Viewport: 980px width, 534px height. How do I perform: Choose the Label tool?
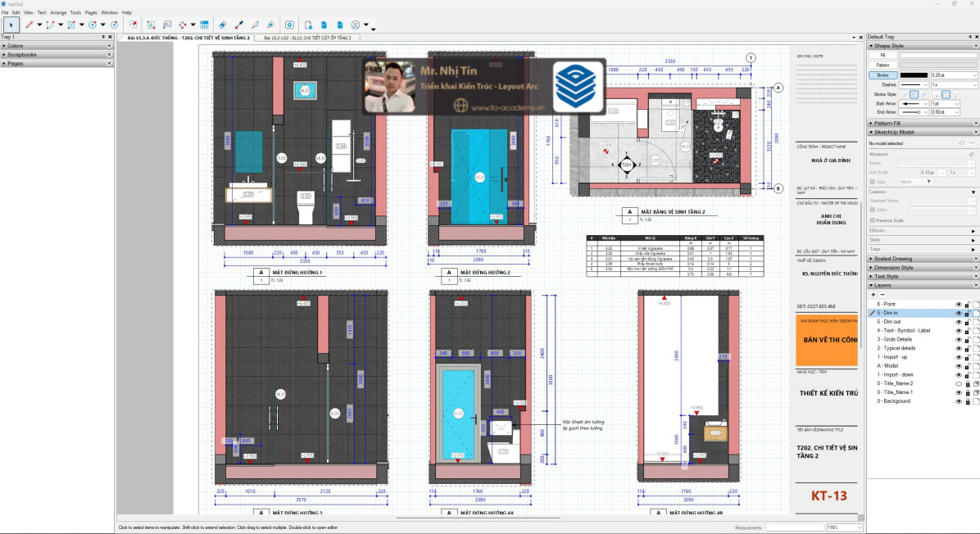tap(167, 25)
